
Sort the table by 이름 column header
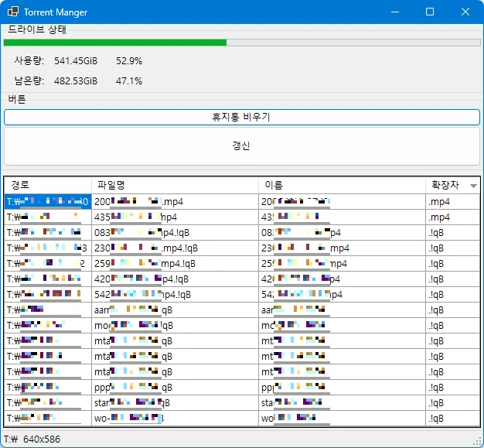point(342,185)
